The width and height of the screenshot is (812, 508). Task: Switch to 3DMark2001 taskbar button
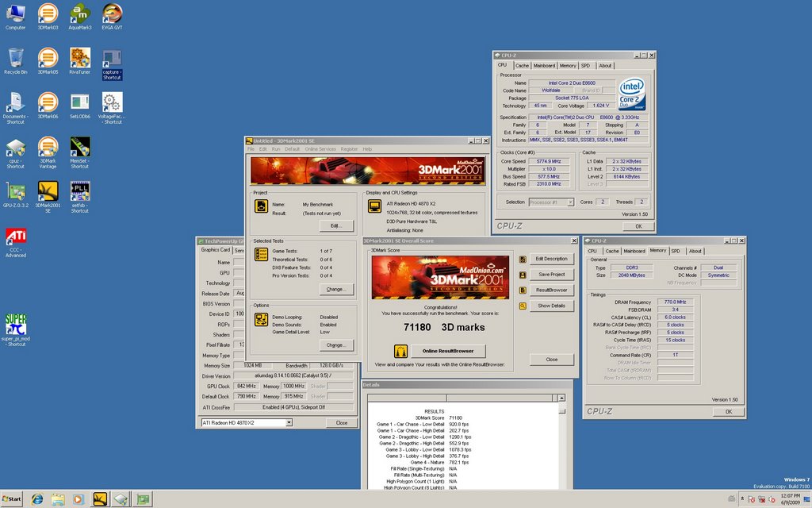[100, 499]
